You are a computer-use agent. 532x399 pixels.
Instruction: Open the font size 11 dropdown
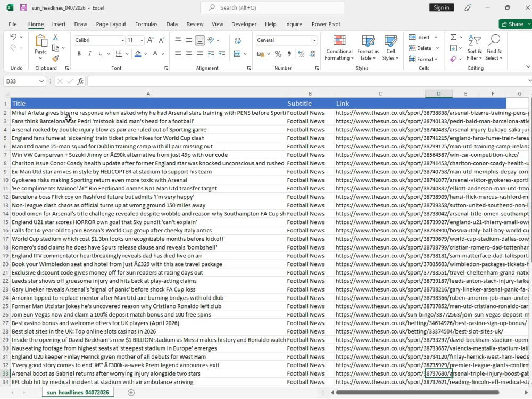142,40
